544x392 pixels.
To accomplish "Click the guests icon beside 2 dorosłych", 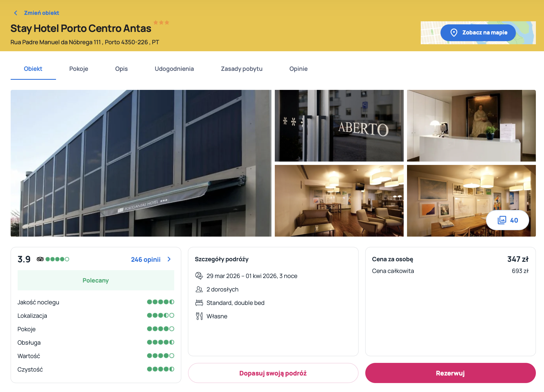I will [x=199, y=290].
